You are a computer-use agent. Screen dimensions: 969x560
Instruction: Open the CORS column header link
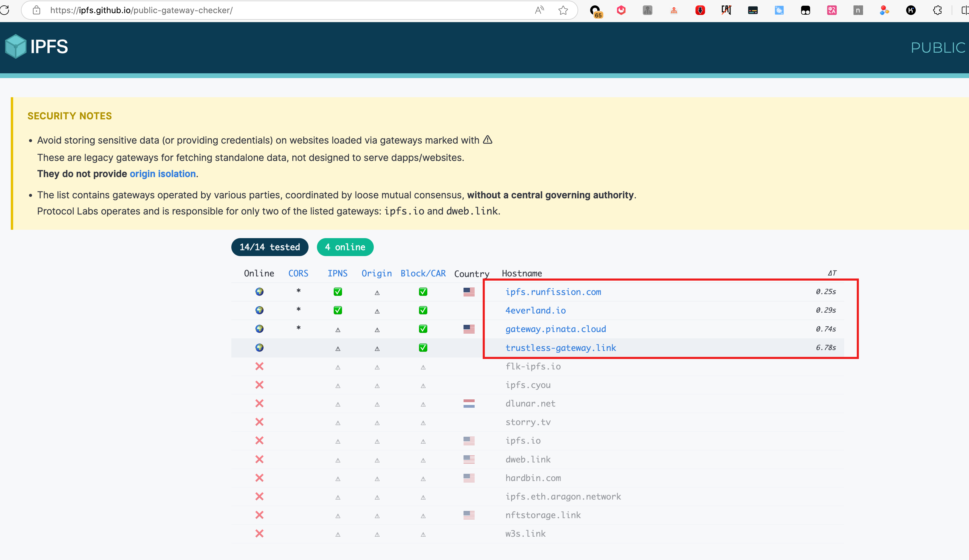coord(298,273)
